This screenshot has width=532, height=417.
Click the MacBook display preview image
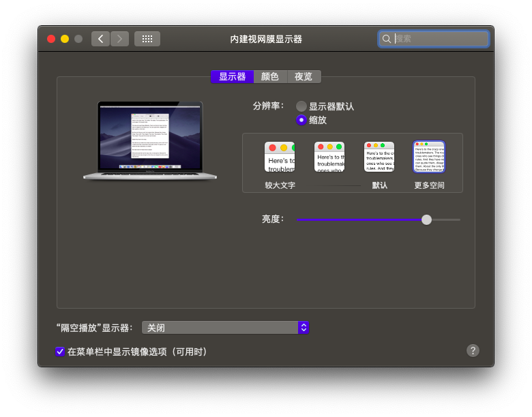150,140
